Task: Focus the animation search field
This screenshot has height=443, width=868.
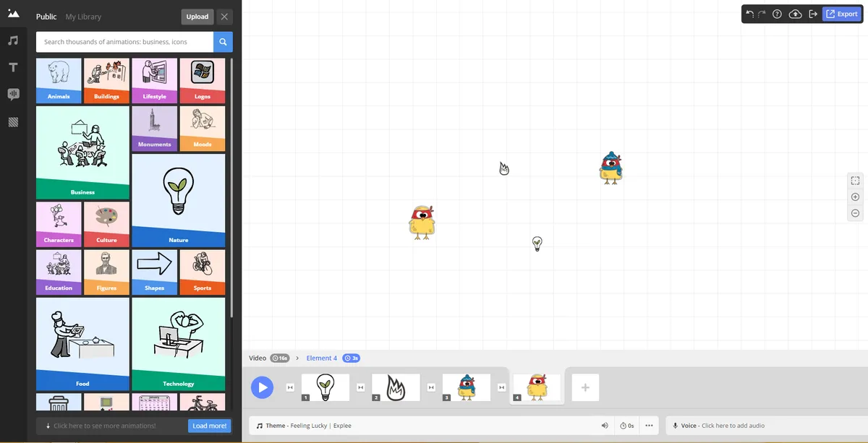Action: (x=124, y=42)
